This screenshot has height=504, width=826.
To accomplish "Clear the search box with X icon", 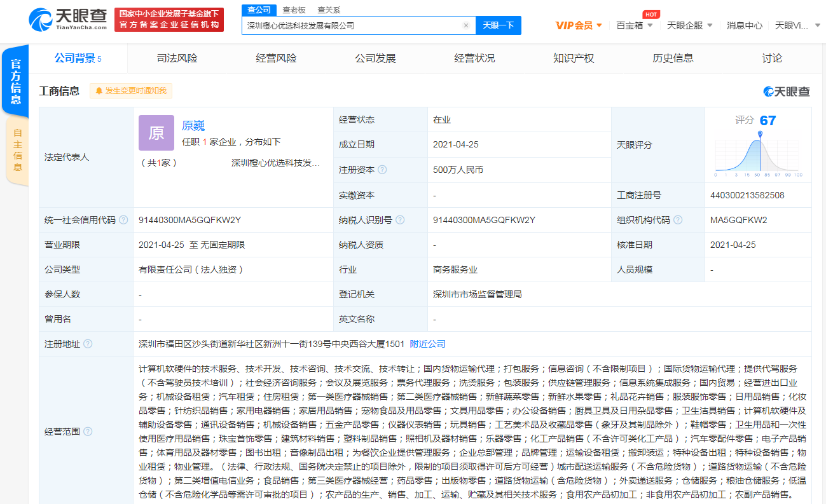I will (465, 25).
